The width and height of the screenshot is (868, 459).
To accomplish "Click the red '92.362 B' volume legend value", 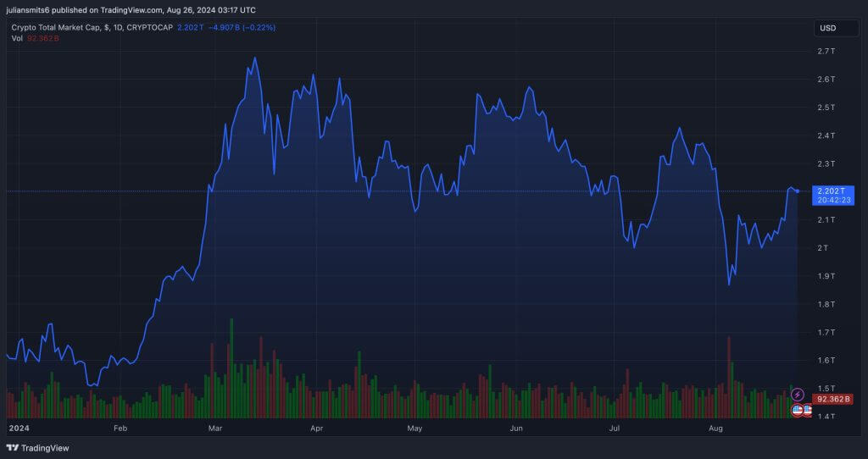I will [x=43, y=38].
